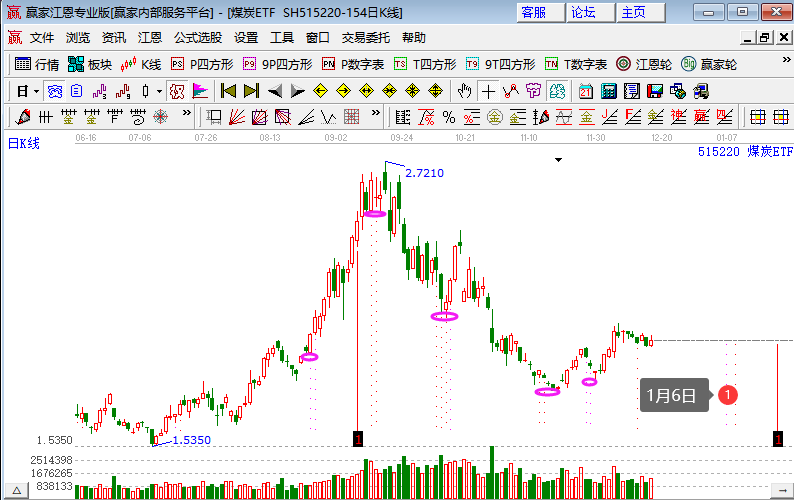Open the P数字表 tool

tap(353, 64)
